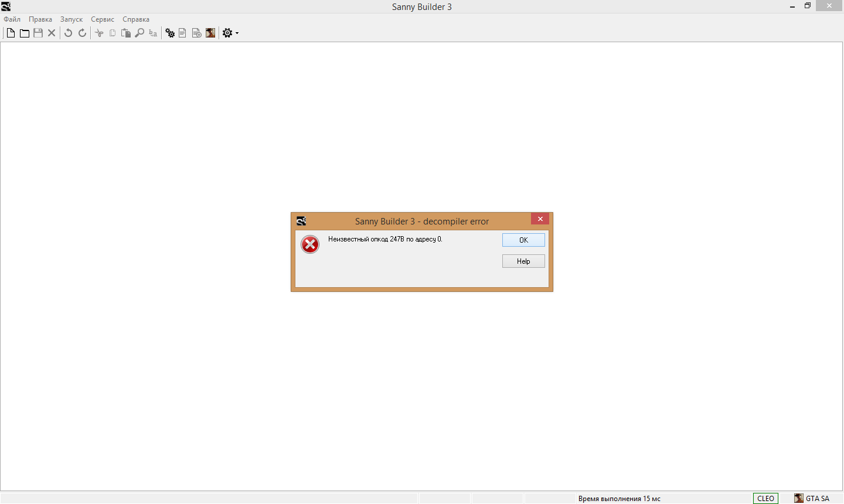Open the Запуск menu
The width and height of the screenshot is (844, 504).
[72, 19]
